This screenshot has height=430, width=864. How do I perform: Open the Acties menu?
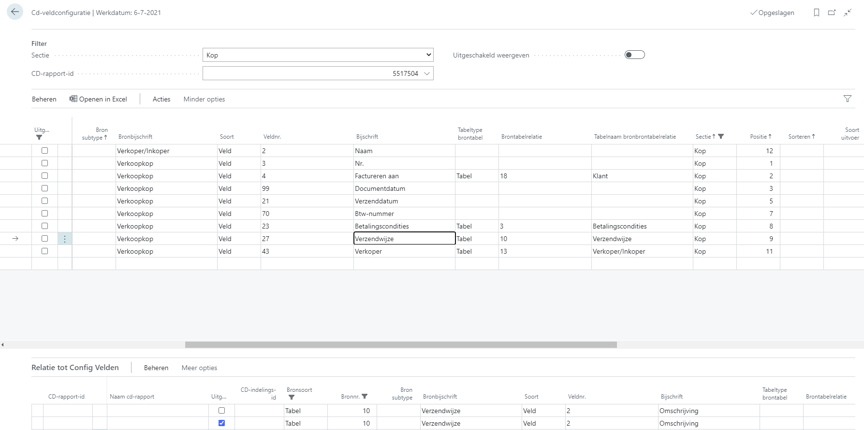(161, 99)
